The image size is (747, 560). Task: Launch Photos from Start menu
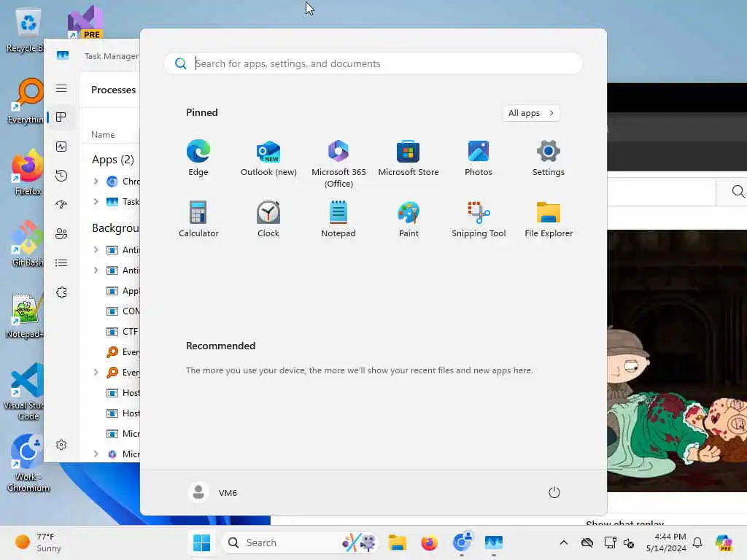click(479, 158)
